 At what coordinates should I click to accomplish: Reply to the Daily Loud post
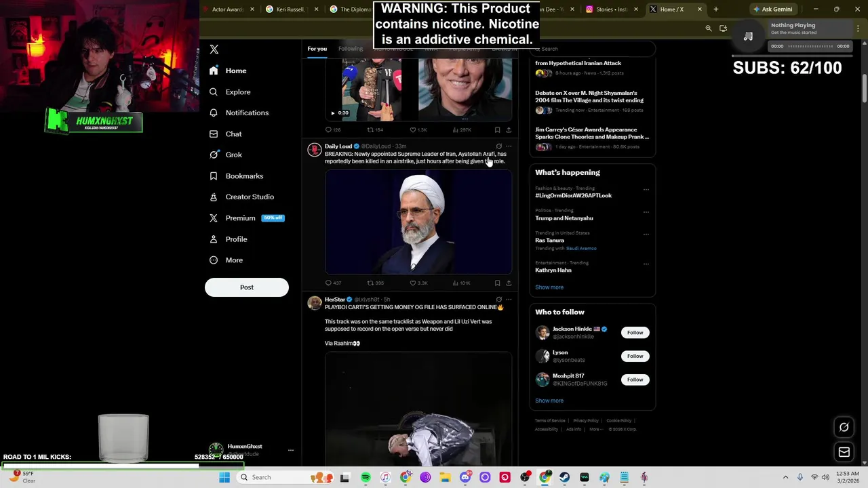coord(333,283)
